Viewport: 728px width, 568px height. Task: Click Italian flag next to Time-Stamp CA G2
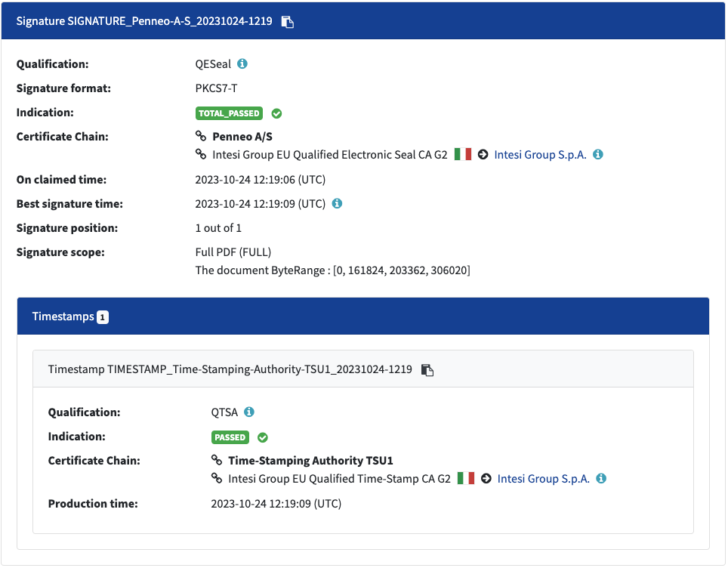[466, 478]
